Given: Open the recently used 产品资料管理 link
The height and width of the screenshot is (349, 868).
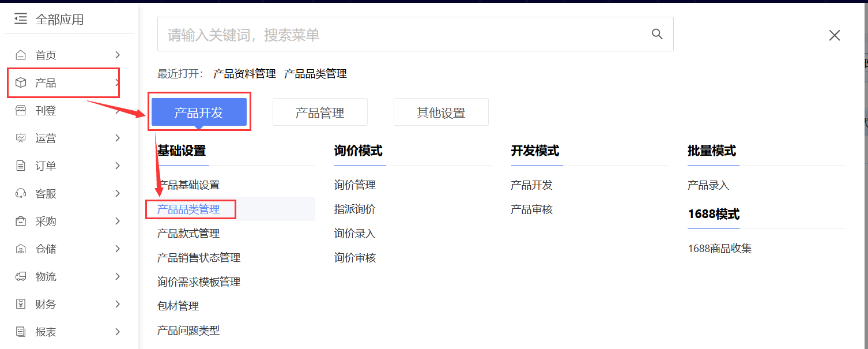Looking at the screenshot, I should 244,73.
